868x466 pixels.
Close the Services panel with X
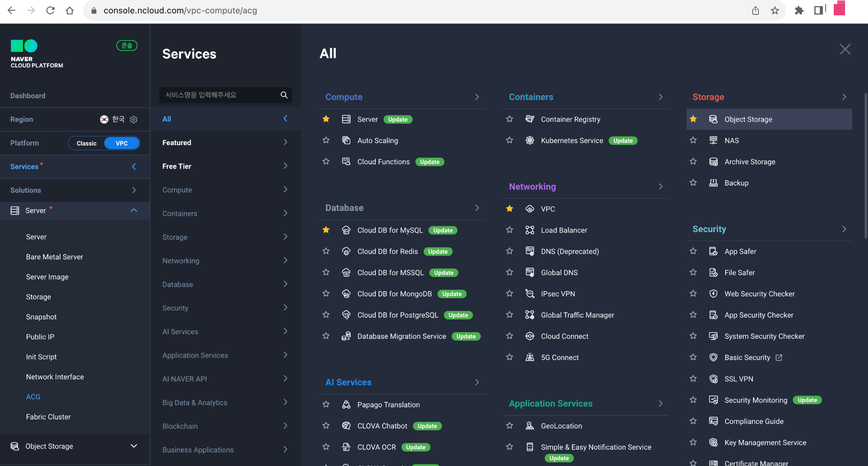click(845, 49)
